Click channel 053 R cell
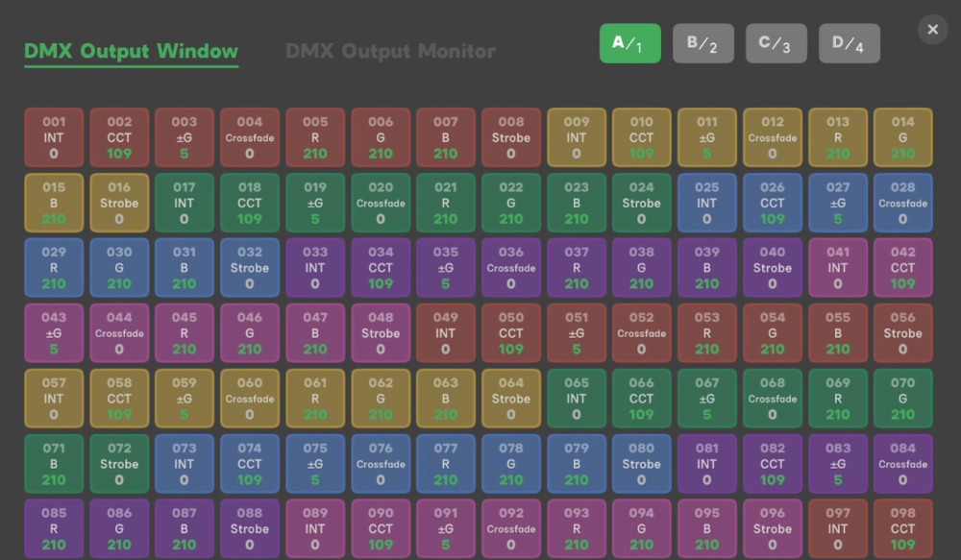 coord(706,333)
